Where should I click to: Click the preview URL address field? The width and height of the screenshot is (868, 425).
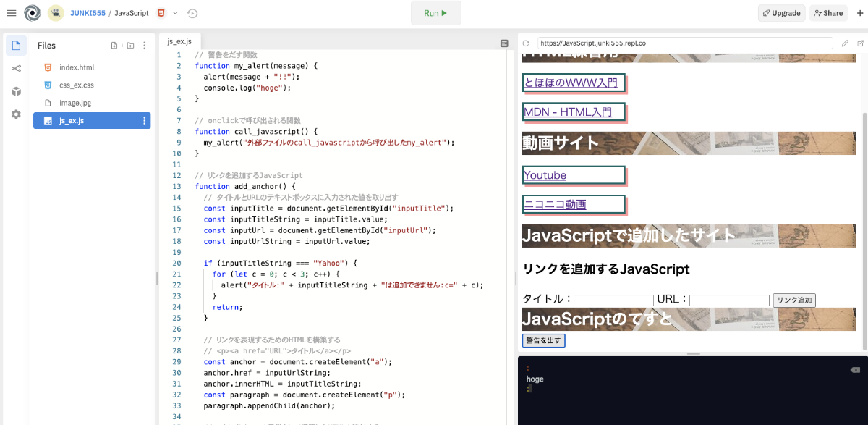click(685, 43)
